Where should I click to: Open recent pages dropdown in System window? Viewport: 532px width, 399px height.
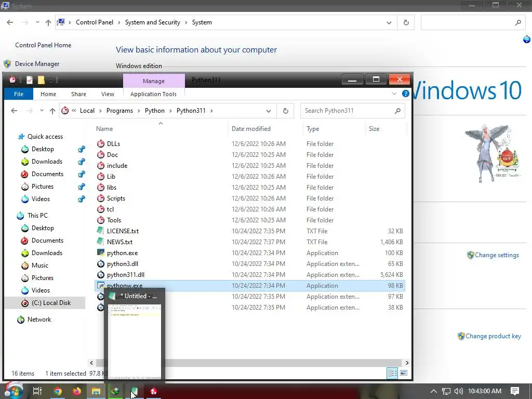(37, 22)
